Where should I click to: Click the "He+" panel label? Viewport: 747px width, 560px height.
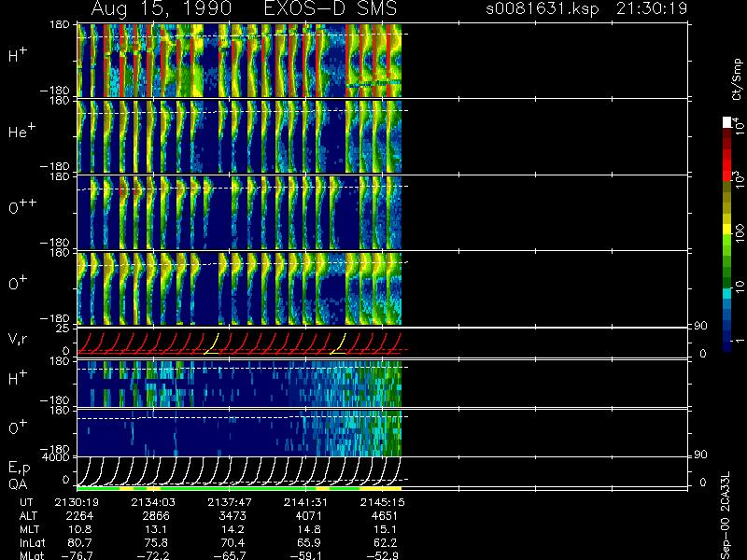pyautogui.click(x=21, y=131)
